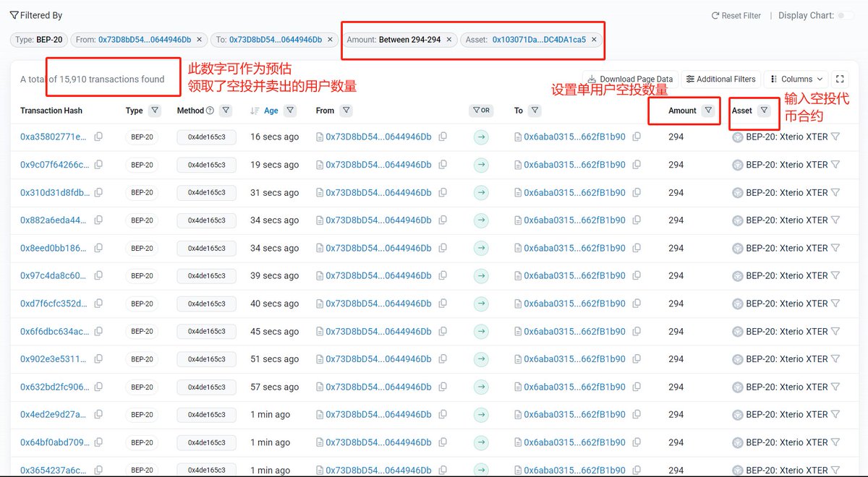Remove To address filter chip
Viewport: 868px width, 477px height.
[x=331, y=40]
